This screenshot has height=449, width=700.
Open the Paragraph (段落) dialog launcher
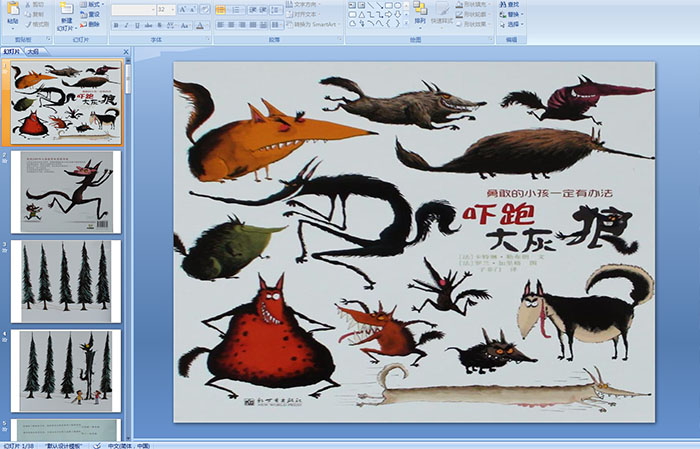point(339,39)
